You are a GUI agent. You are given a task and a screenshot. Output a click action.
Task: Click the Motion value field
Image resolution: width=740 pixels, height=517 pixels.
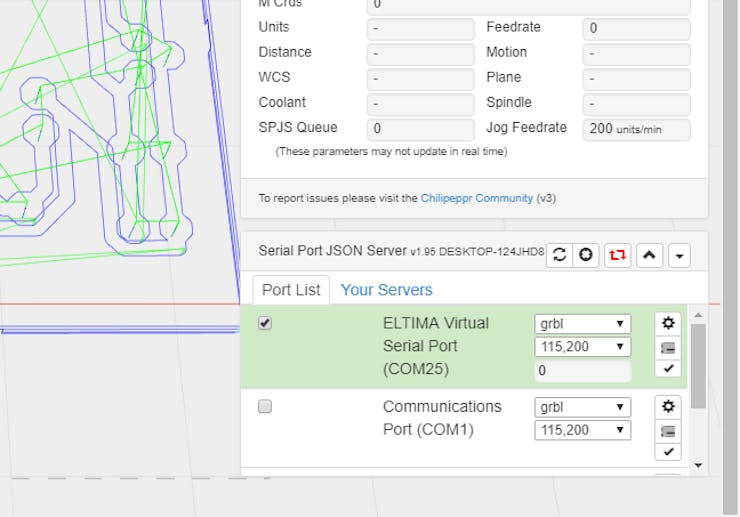point(636,54)
